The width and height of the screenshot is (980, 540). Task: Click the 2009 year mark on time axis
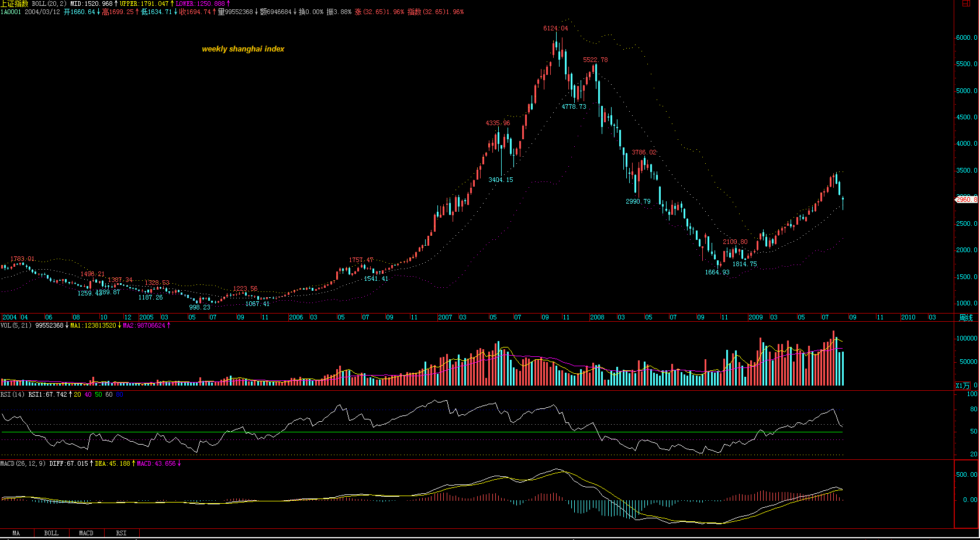755,317
